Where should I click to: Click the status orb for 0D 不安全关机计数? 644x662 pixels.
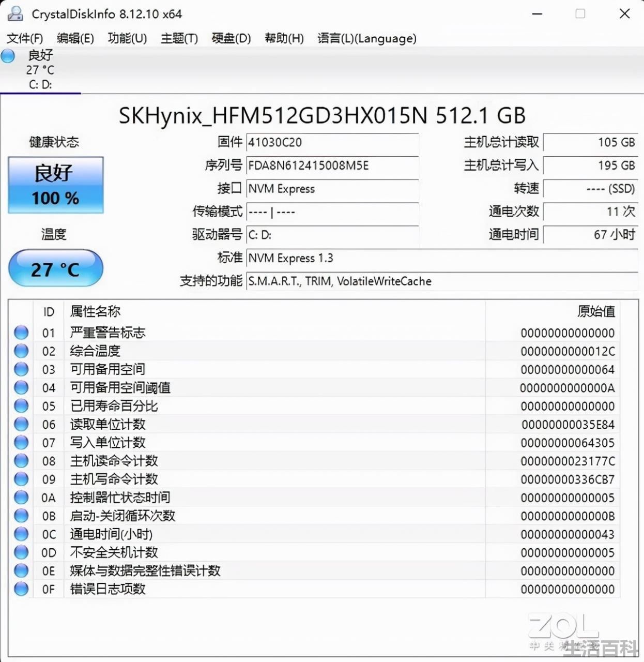[21, 552]
